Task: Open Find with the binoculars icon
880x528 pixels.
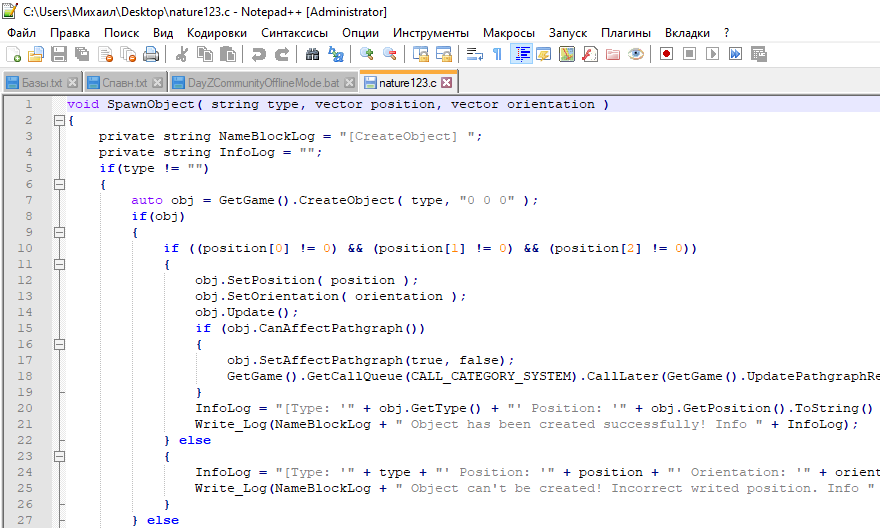Action: (312, 54)
